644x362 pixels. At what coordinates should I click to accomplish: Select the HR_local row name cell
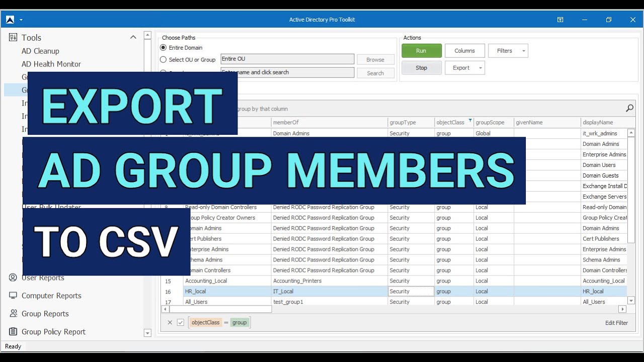(227, 292)
